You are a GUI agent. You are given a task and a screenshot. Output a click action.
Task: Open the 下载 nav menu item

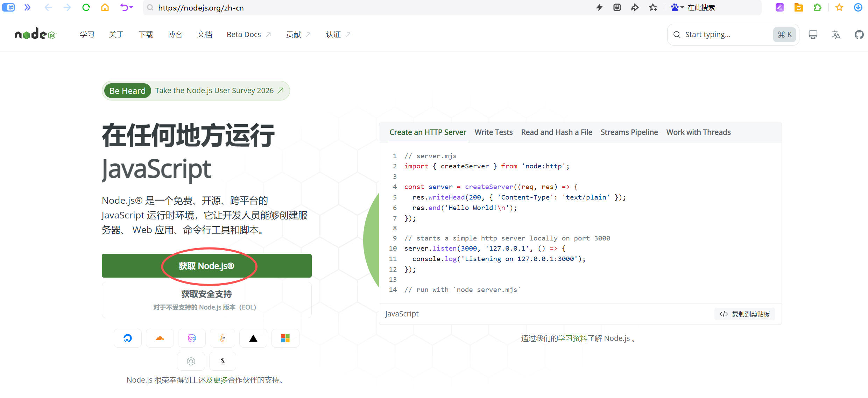coord(146,34)
